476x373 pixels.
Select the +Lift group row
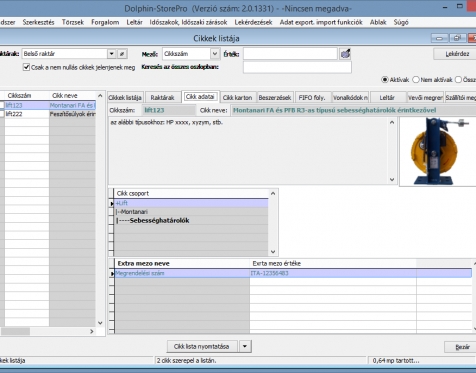pos(191,203)
